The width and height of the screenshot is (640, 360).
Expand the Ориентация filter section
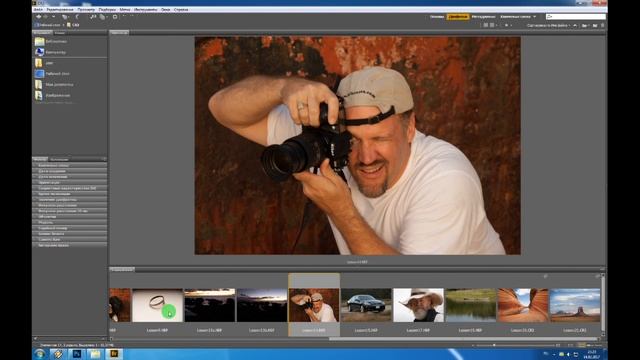pos(70,182)
